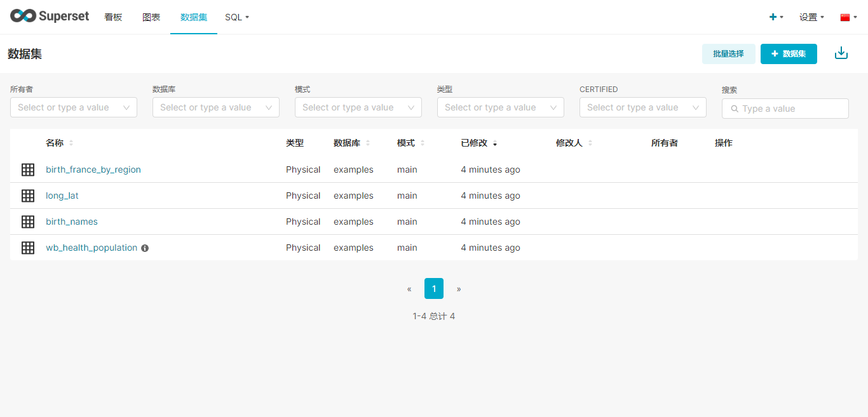Open the green plus create menu
The image size is (868, 417).
tap(776, 17)
